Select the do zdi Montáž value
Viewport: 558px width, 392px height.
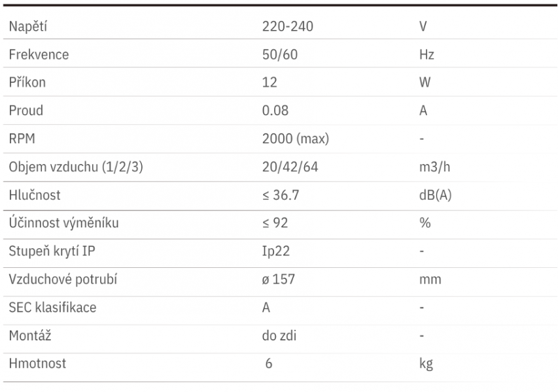click(279, 336)
